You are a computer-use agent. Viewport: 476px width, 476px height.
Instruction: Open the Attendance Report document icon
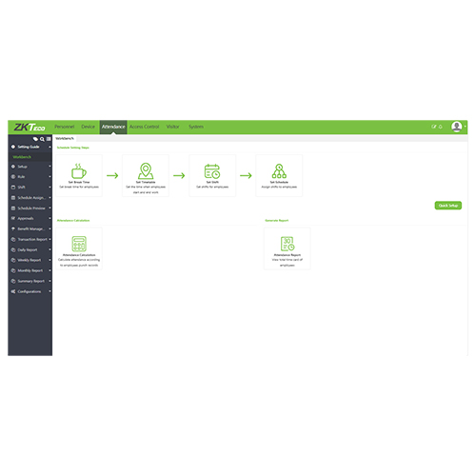(x=288, y=244)
